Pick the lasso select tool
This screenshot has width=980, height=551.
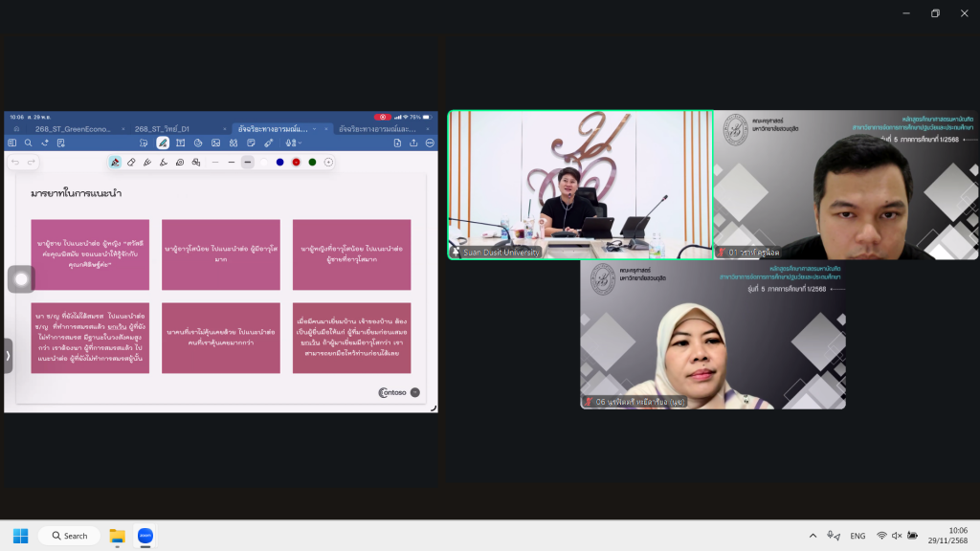pos(180,163)
